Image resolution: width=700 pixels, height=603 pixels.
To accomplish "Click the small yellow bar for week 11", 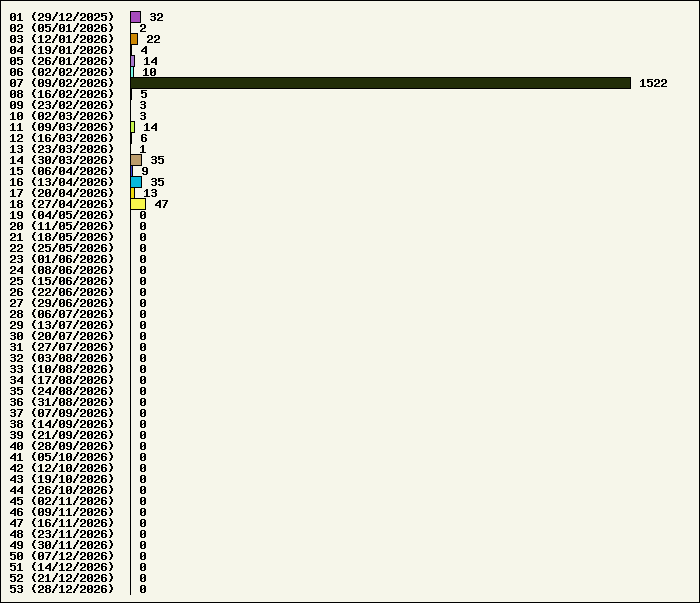I will point(133,127).
